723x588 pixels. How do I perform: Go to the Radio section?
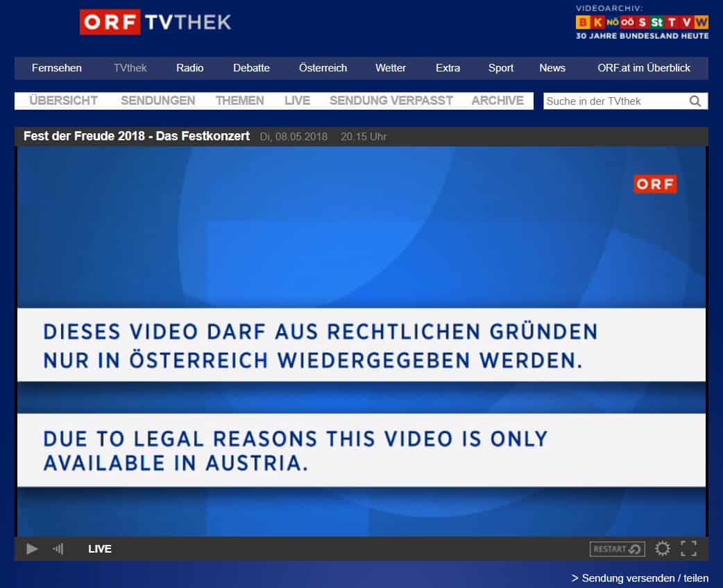[x=189, y=68]
